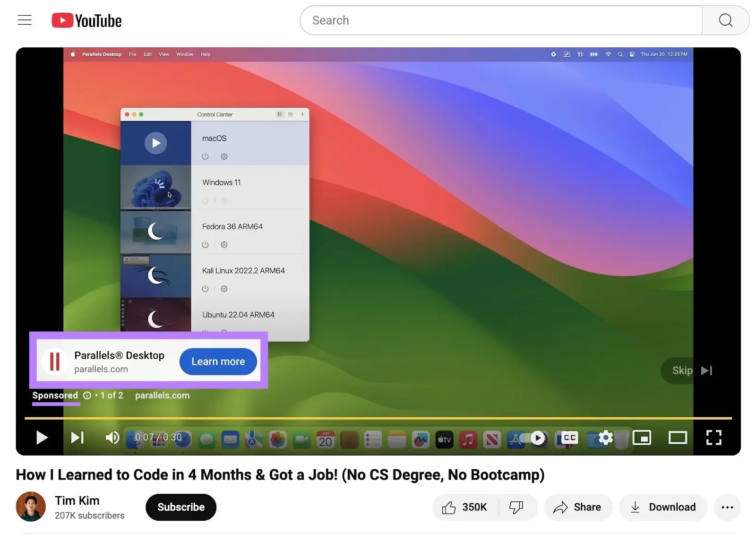Subscribe to Tim Kim's channel
756x534 pixels.
click(x=180, y=507)
